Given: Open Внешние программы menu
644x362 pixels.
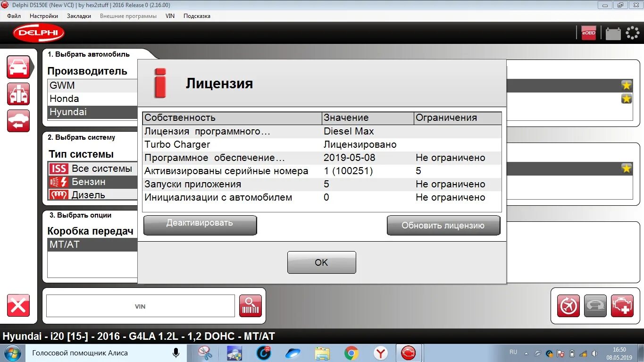Looking at the screenshot, I should pos(128,16).
